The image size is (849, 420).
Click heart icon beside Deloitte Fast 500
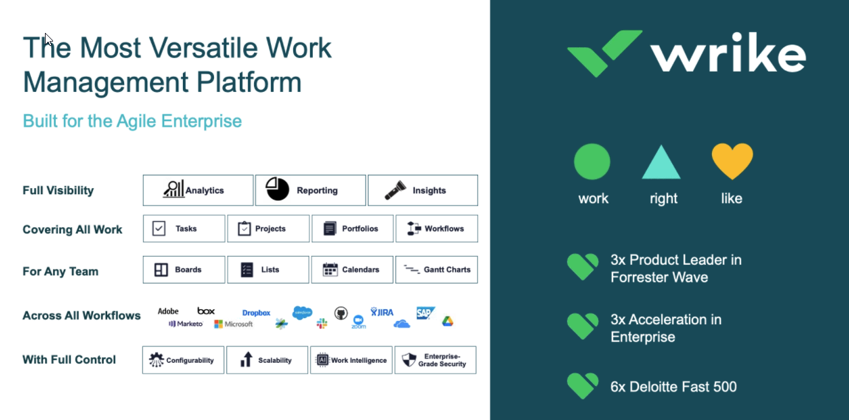[583, 386]
